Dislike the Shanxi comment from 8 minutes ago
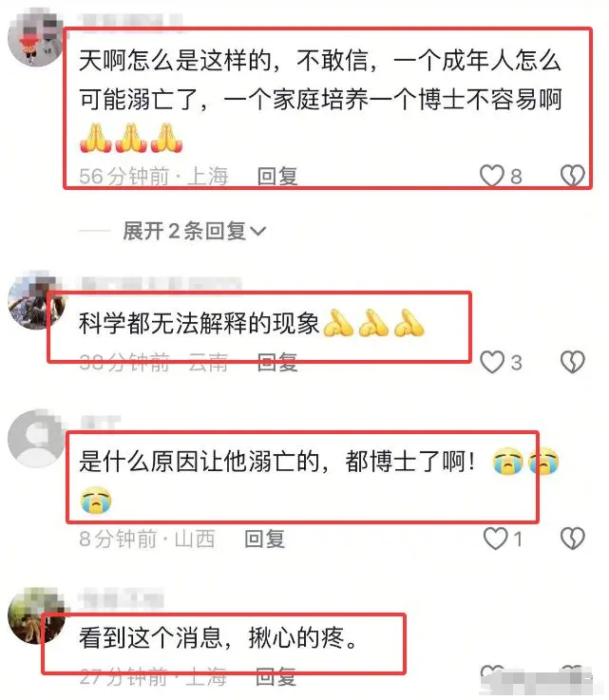The width and height of the screenshot is (609, 700). point(572,538)
